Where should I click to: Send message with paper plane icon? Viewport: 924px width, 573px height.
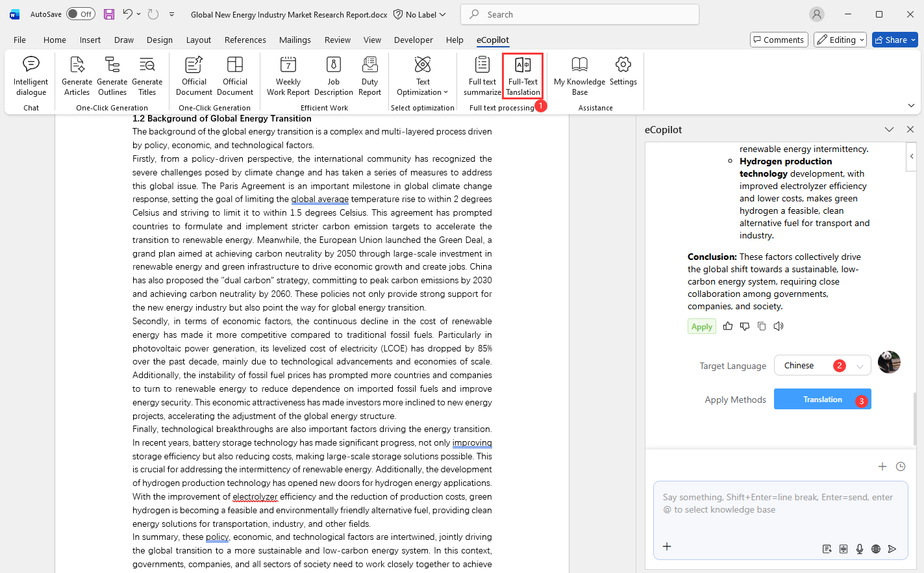(892, 549)
